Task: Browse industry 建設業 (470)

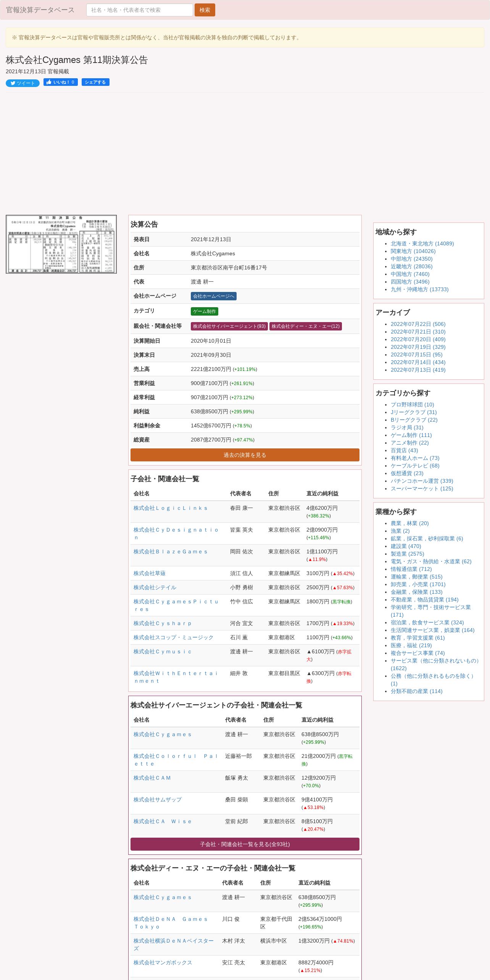Action: click(406, 546)
